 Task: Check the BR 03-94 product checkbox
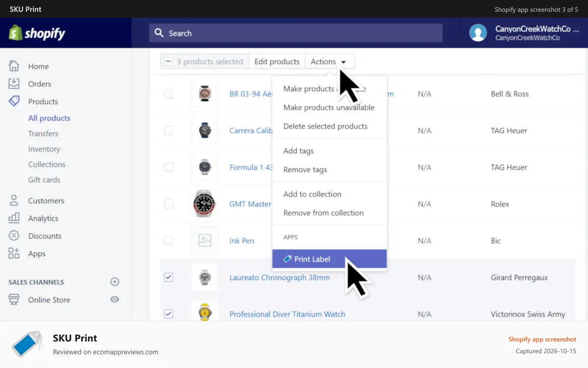pyautogui.click(x=169, y=94)
